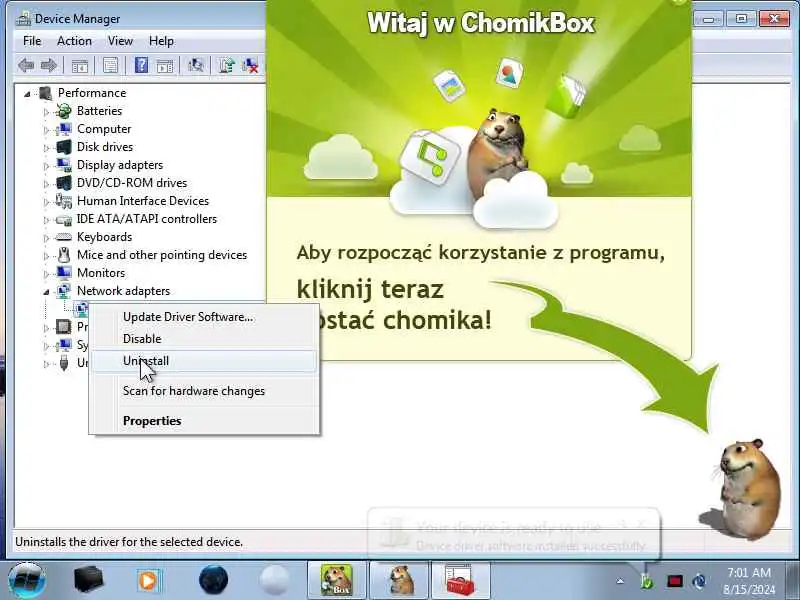The image size is (800, 600).
Task: Open the Action menu
Action: pyautogui.click(x=74, y=41)
